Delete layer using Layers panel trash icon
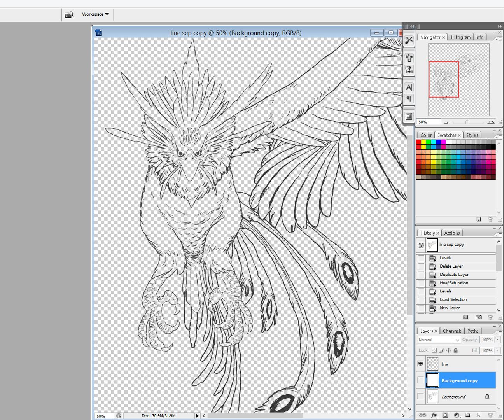 click(x=490, y=415)
